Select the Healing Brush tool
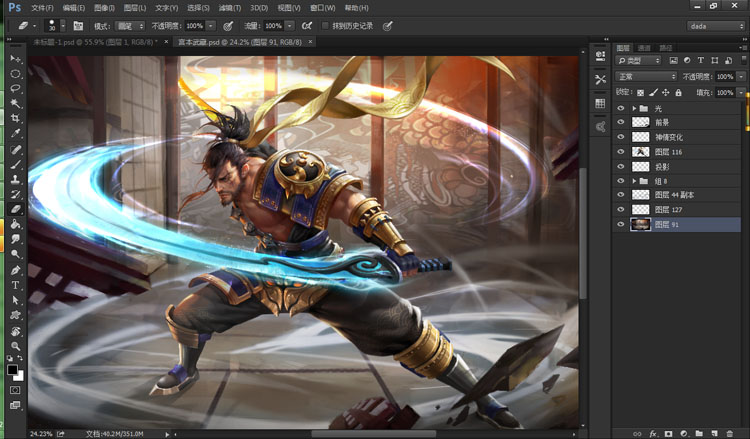The image size is (750, 439). (x=15, y=149)
